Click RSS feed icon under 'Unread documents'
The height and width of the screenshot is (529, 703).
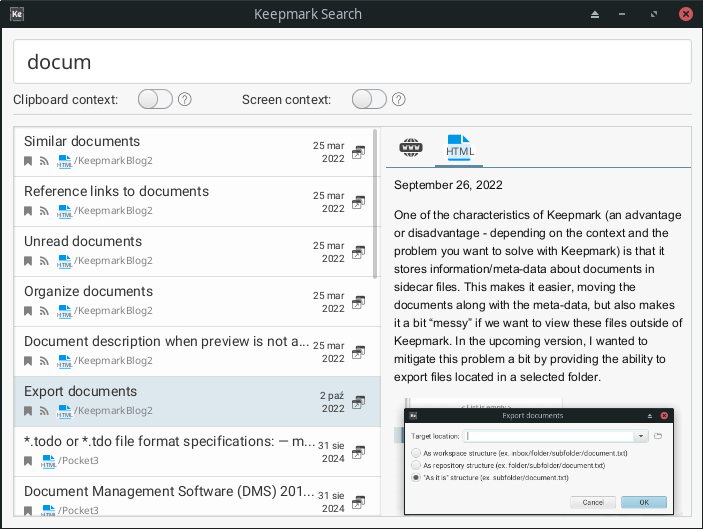tap(44, 261)
